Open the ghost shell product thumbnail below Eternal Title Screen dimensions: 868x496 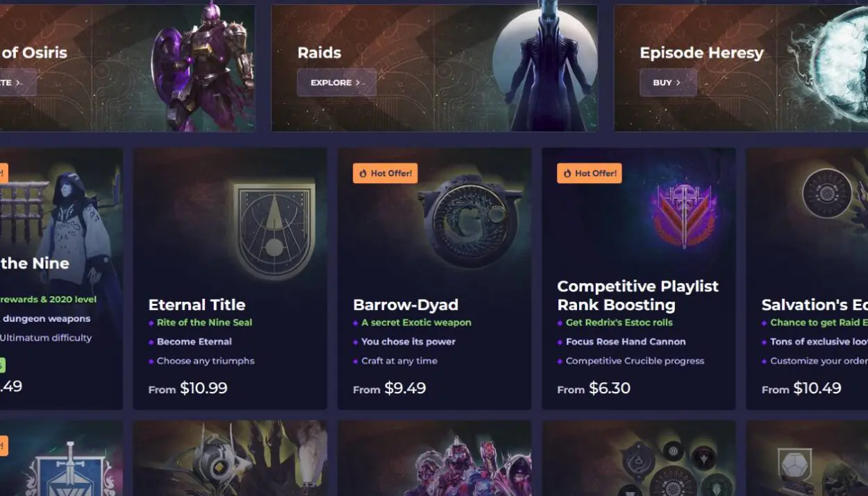pos(230,458)
